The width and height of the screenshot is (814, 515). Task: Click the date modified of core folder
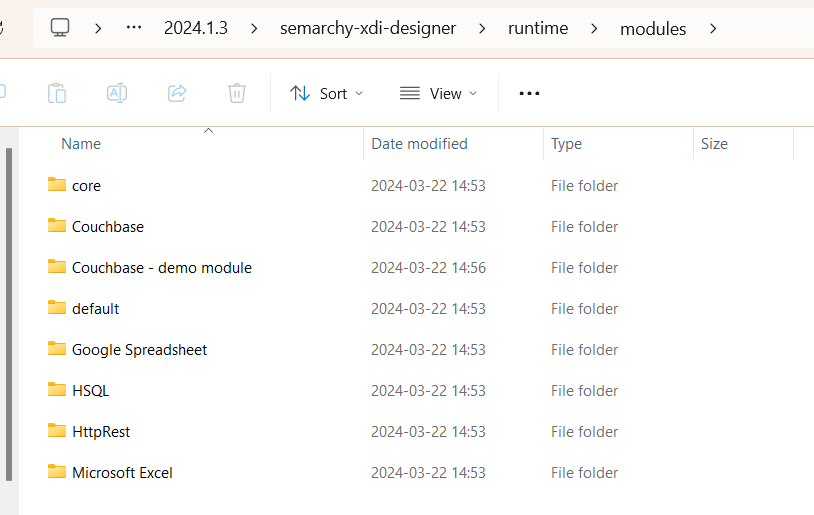(428, 186)
